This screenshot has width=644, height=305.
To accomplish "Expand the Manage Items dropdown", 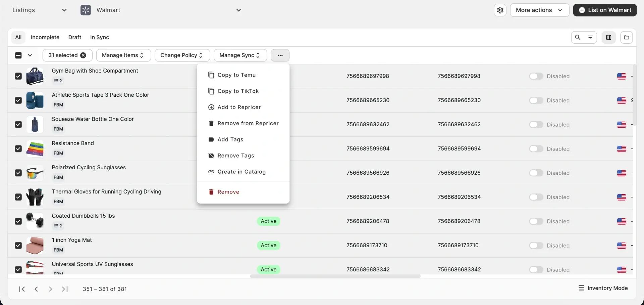I will click(x=123, y=55).
